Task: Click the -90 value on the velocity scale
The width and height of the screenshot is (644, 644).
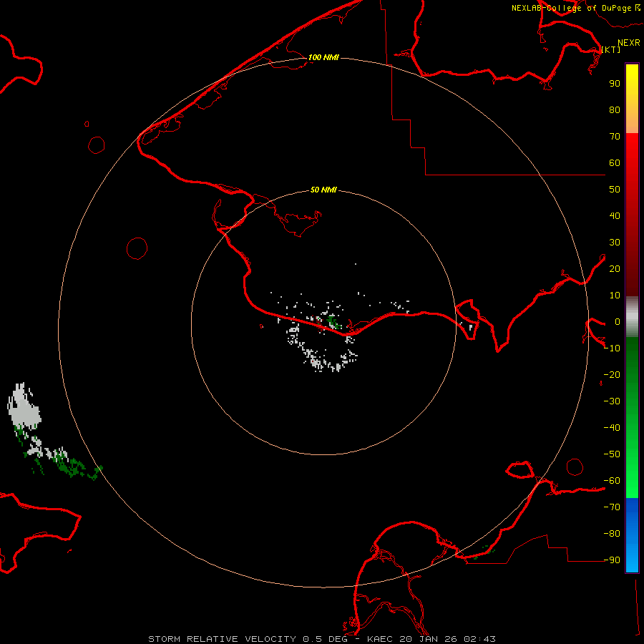Action: point(613,560)
